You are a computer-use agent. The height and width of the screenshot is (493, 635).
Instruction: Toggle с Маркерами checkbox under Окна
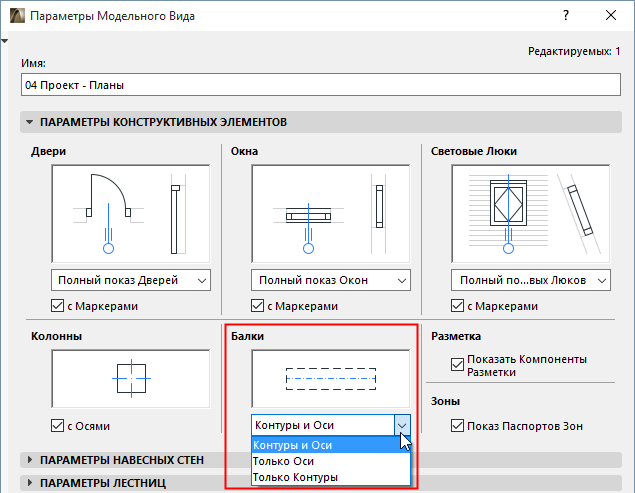pyautogui.click(x=258, y=305)
